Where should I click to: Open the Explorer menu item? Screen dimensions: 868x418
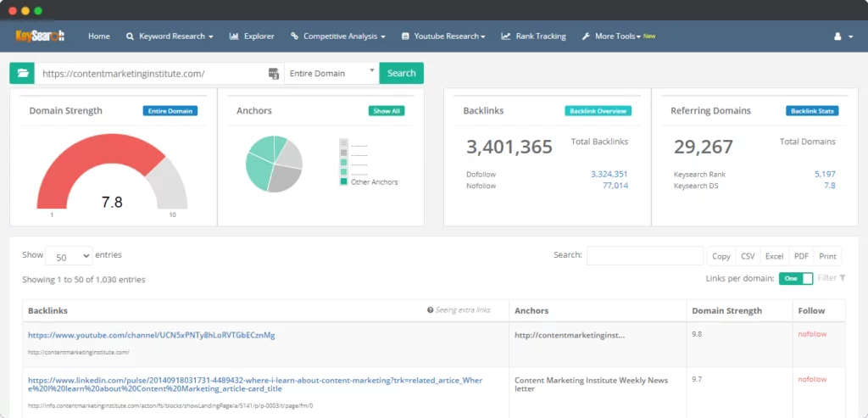click(x=252, y=36)
